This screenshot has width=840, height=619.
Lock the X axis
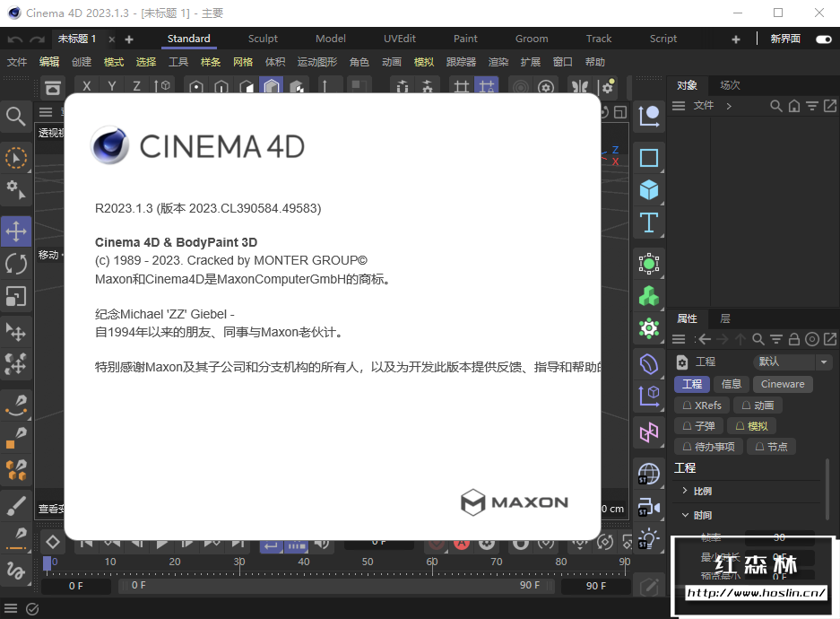pyautogui.click(x=87, y=86)
